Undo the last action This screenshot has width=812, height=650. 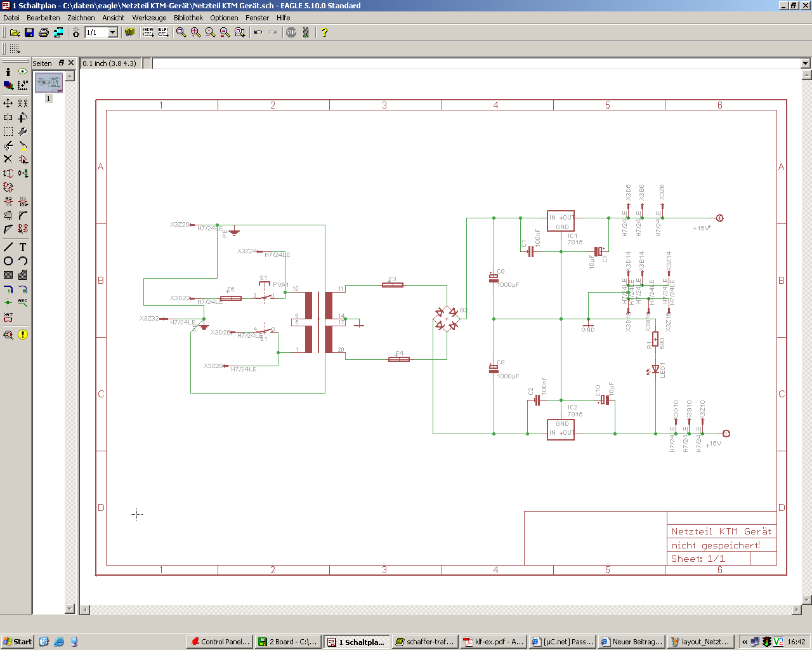258,32
